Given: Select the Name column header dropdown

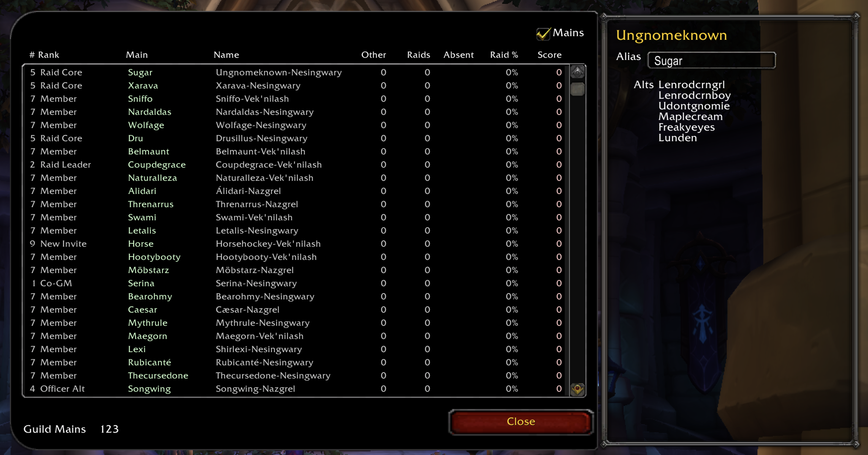Looking at the screenshot, I should (226, 55).
